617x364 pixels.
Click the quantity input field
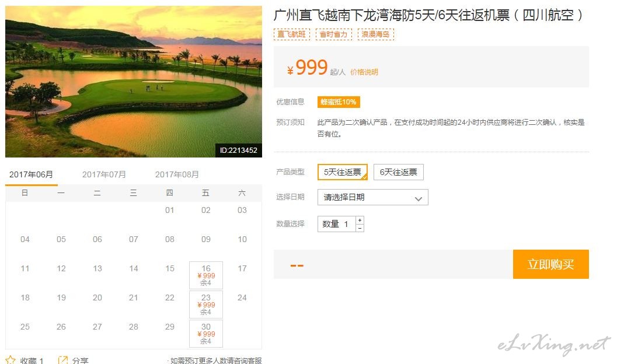coord(337,224)
